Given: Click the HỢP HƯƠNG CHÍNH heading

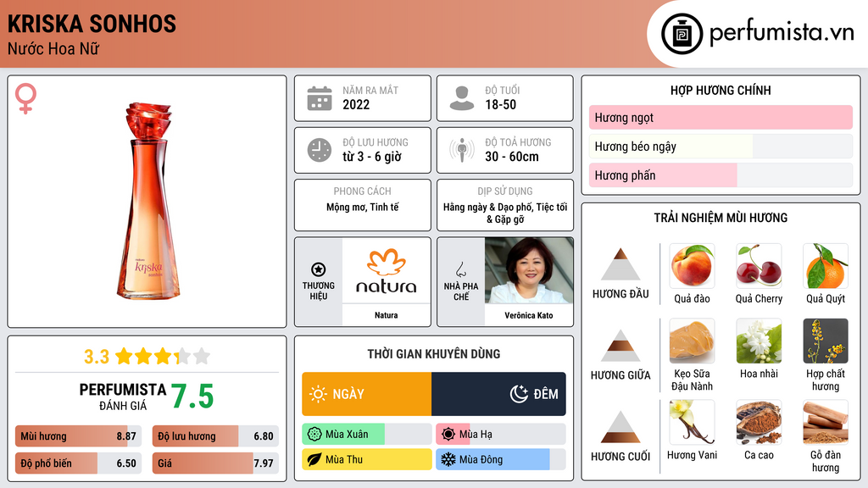Looking at the screenshot, I should tap(721, 90).
